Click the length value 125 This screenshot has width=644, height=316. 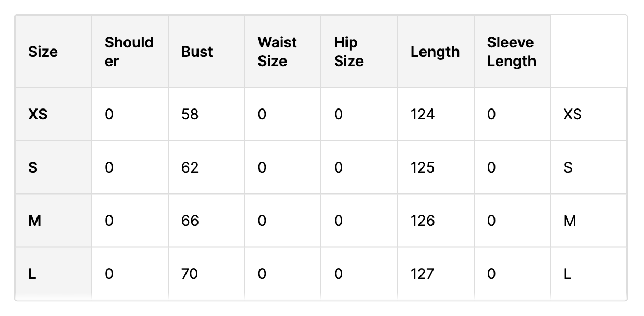coord(423,167)
